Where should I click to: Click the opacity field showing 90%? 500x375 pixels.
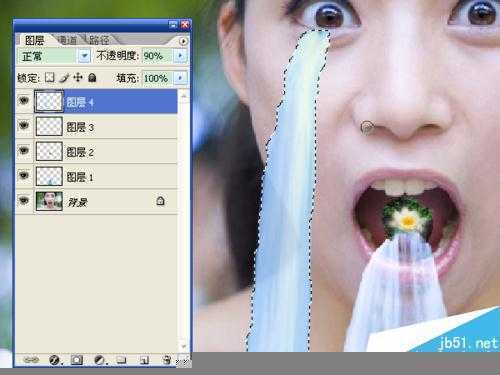coord(157,56)
